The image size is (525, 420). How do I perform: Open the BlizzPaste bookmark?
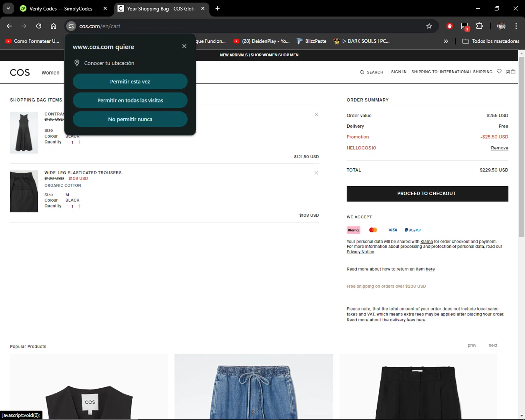[x=311, y=41]
